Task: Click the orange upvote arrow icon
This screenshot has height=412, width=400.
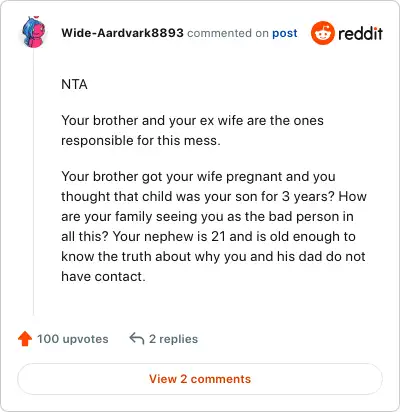Action: (x=25, y=339)
